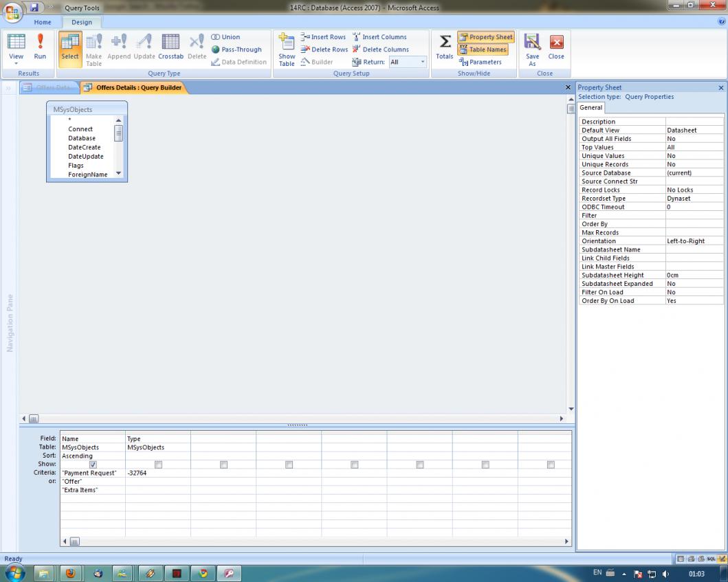Click the Make Table query icon
728x582 pixels.
click(93, 49)
